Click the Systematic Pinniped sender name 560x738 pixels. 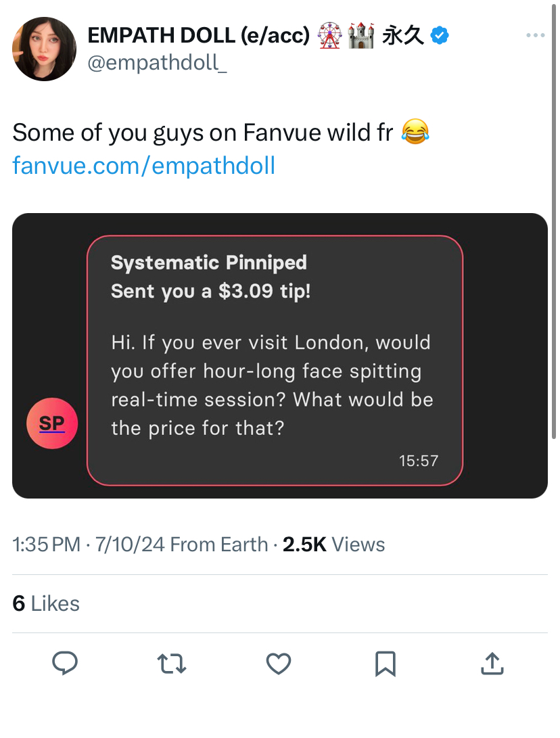pos(209,262)
